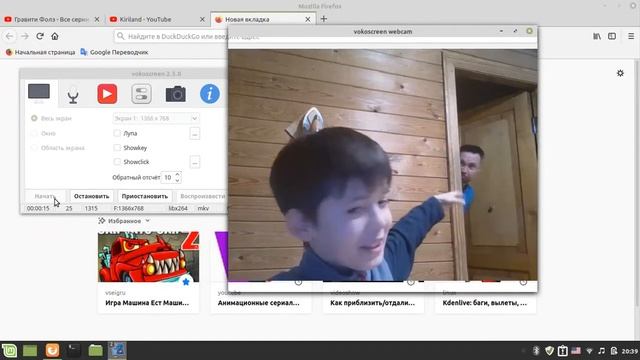Open the Лупа options dialog button
Viewport: 640px width, 360px height.
coord(195,133)
